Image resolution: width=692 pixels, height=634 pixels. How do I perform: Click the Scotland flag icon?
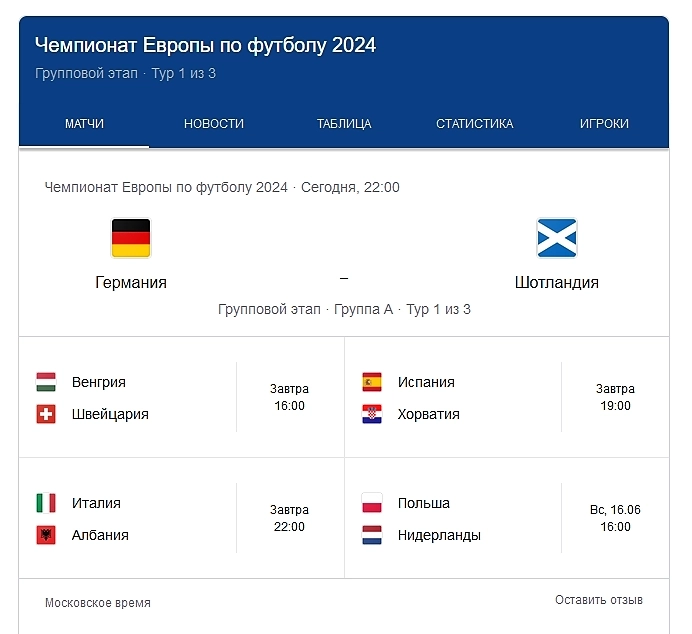pyautogui.click(x=557, y=238)
